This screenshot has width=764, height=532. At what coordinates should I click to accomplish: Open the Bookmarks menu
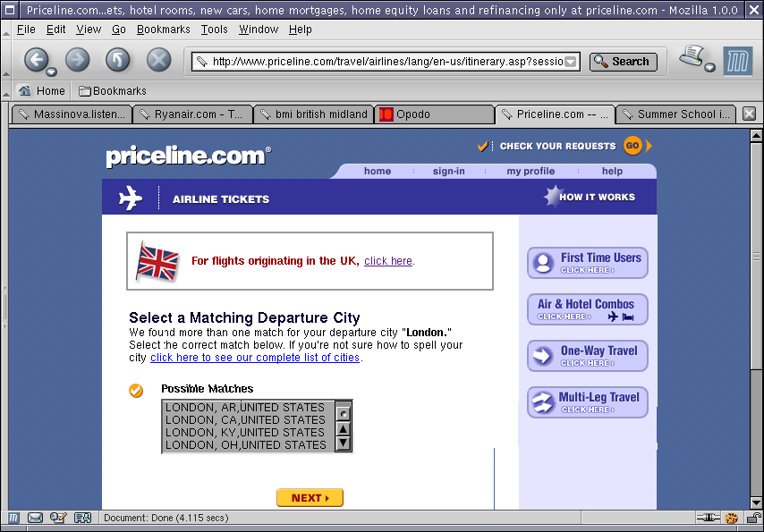click(x=163, y=30)
